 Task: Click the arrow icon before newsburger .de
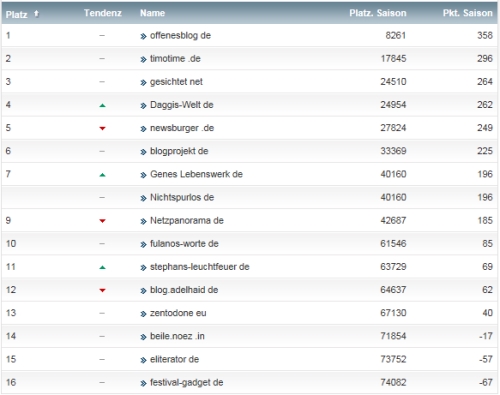(143, 129)
